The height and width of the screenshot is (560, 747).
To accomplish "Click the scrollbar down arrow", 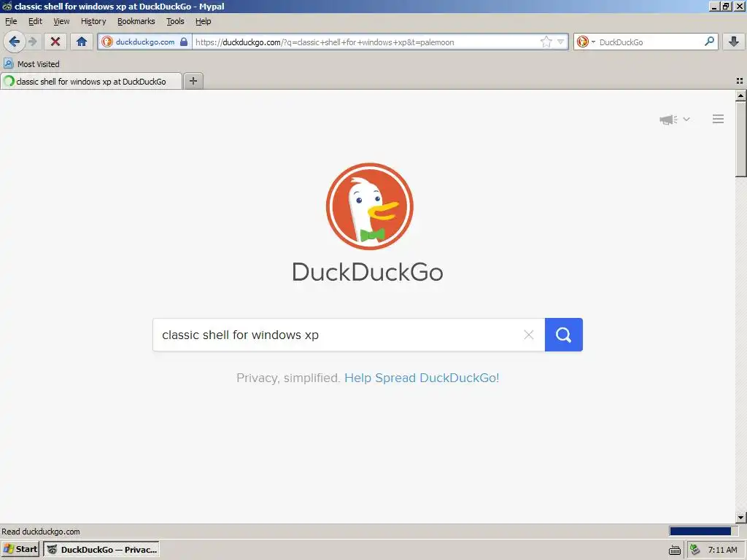I will [x=741, y=518].
